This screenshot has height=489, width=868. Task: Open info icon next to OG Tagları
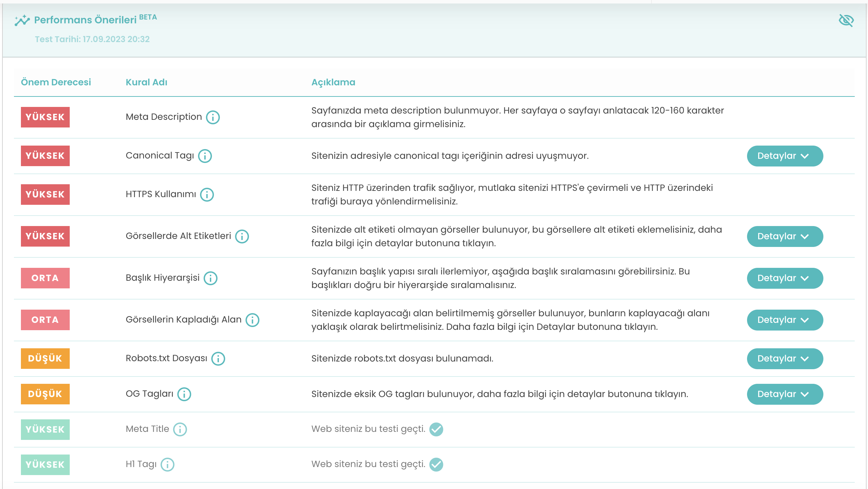click(184, 394)
